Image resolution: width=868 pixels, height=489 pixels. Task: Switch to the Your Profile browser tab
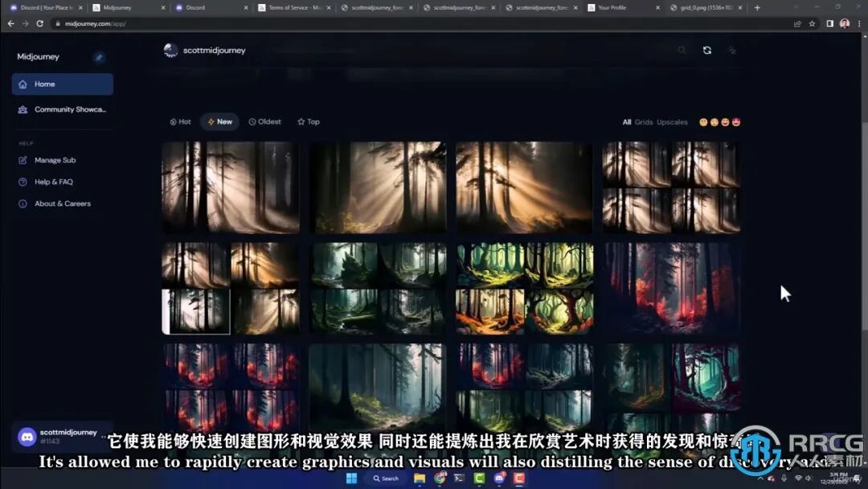coord(624,8)
